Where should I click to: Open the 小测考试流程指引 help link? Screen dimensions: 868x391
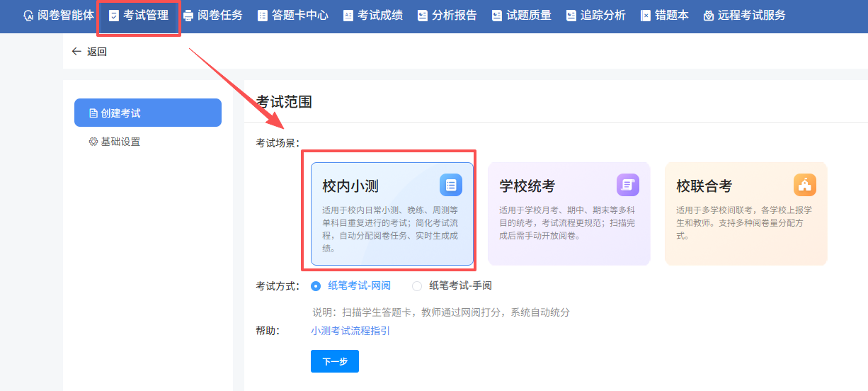tap(350, 331)
